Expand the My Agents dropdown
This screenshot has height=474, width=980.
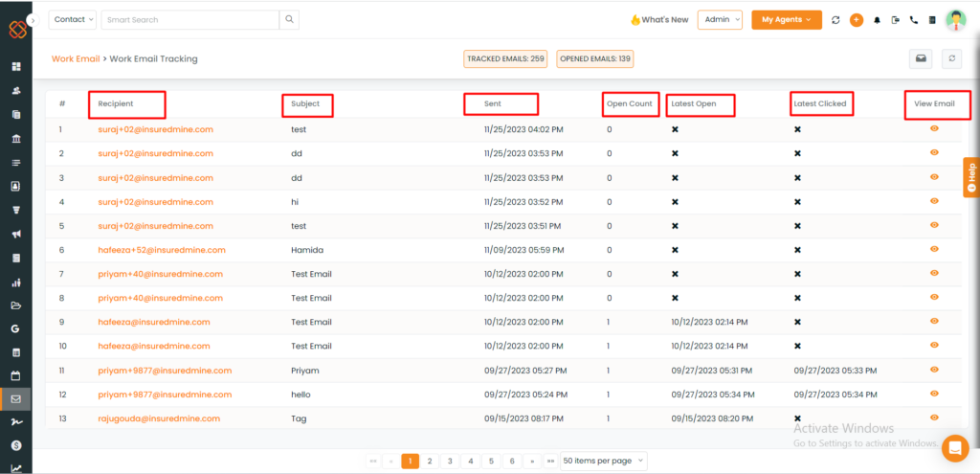[x=787, y=19]
